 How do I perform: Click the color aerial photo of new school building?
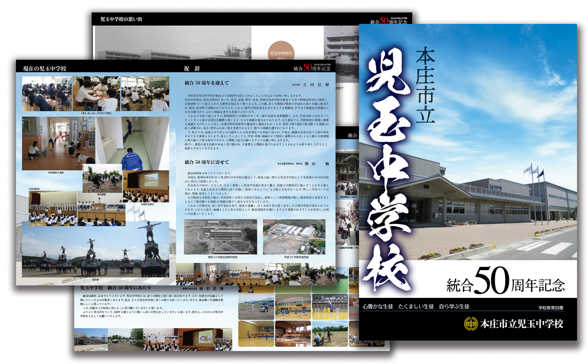point(294,237)
